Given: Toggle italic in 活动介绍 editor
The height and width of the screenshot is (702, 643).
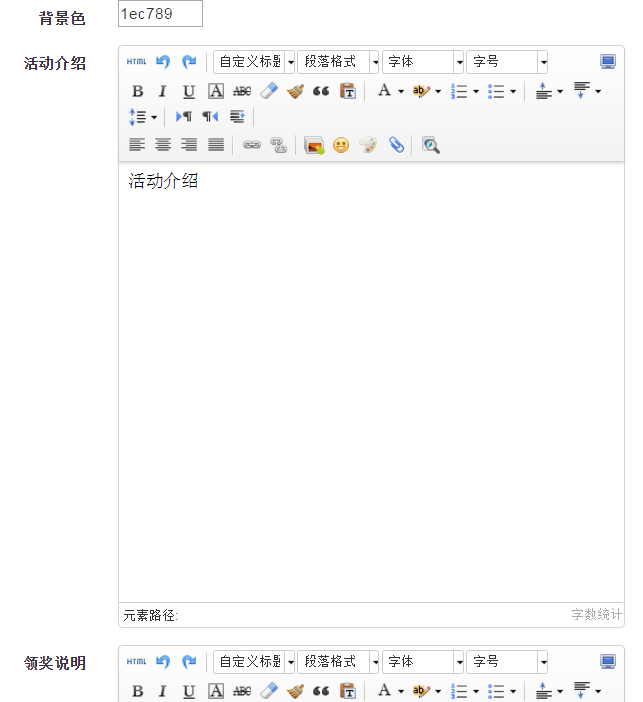Looking at the screenshot, I should pos(163,91).
